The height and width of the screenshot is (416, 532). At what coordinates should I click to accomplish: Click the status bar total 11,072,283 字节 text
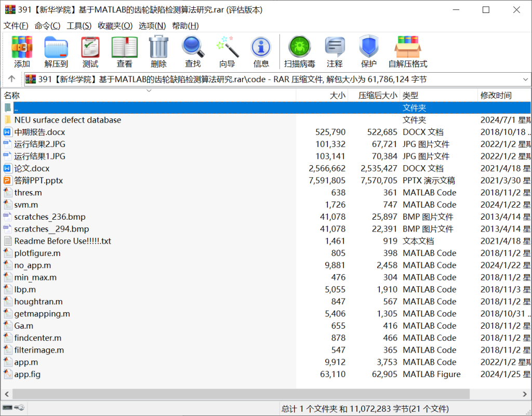(365, 409)
